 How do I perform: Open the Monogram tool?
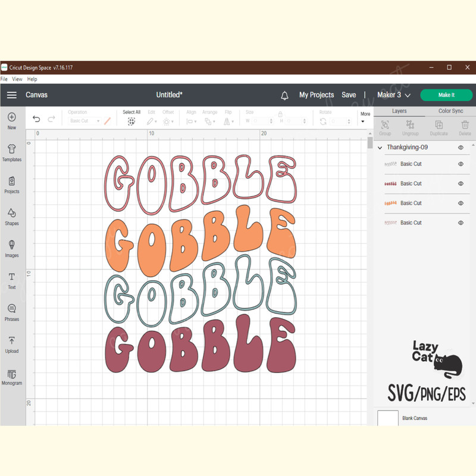12,374
